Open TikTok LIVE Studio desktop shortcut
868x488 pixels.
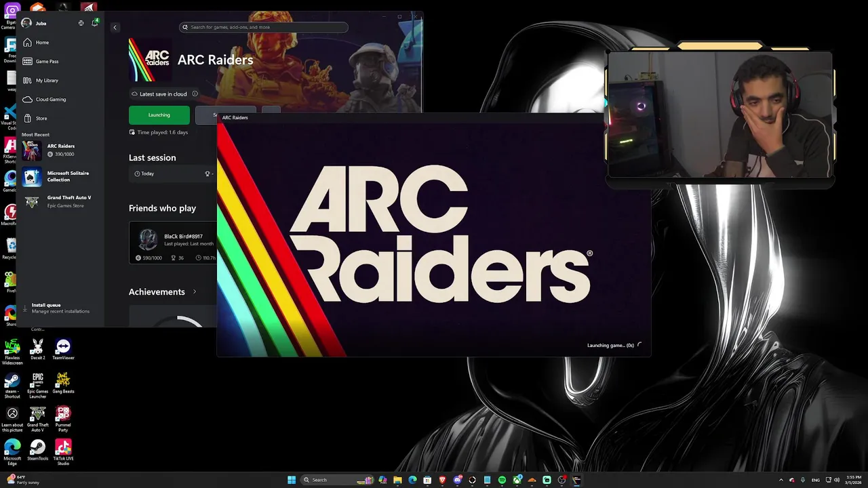coord(63,452)
